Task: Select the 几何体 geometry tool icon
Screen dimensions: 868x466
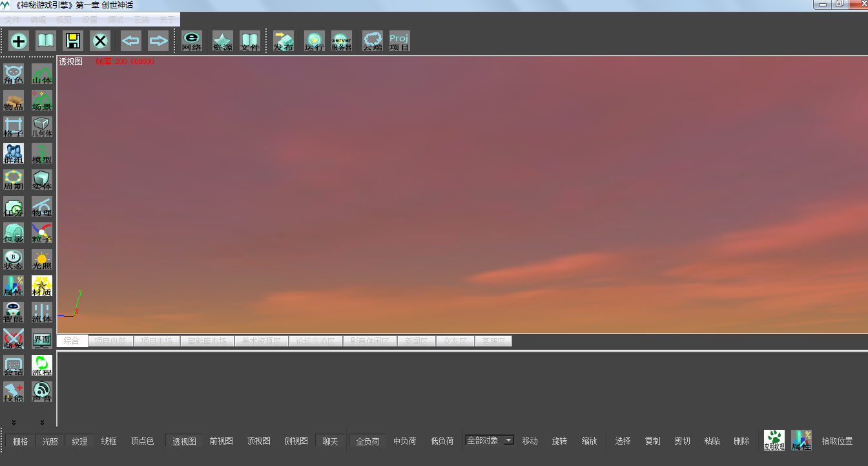Action: (x=42, y=127)
